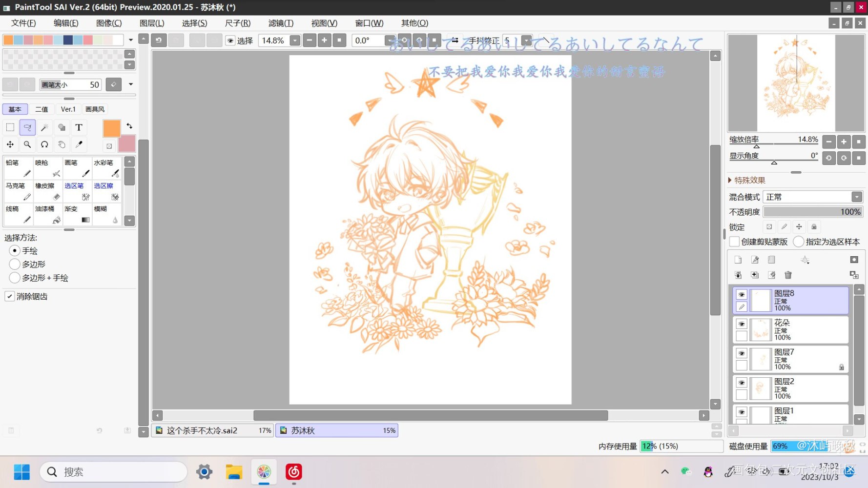Screen dimensions: 868x488
Task: Click the undo arrow in toolbar
Action: (159, 41)
